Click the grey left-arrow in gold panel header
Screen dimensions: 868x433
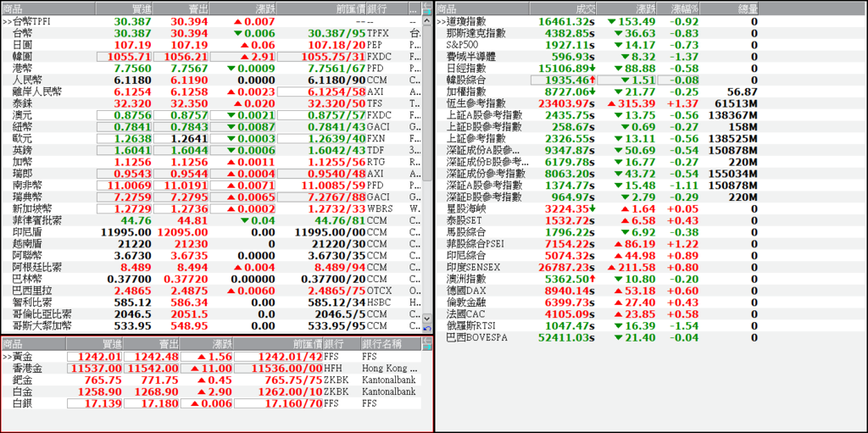click(427, 340)
